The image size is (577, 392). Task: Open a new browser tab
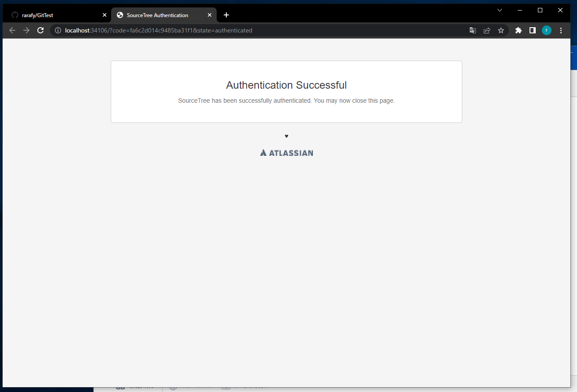(x=226, y=15)
